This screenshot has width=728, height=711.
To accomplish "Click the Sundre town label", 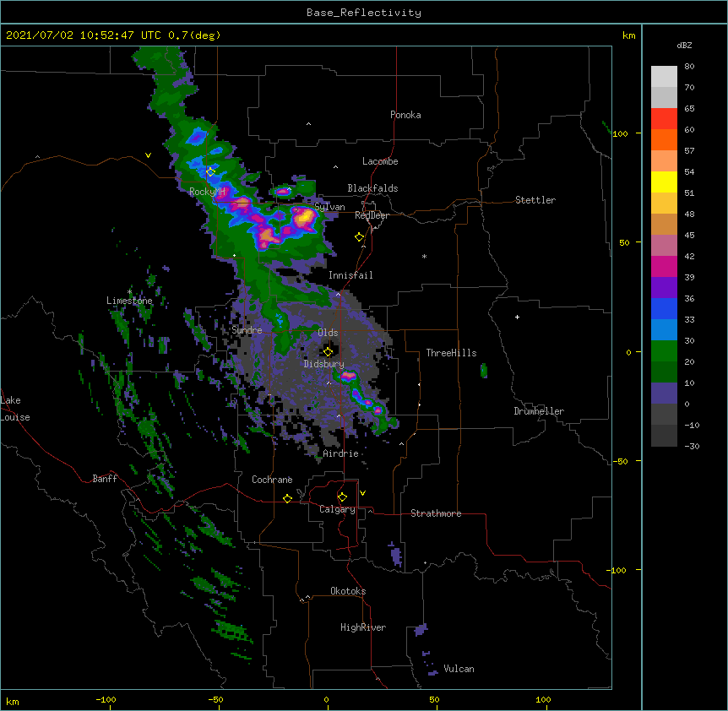I will (x=247, y=330).
